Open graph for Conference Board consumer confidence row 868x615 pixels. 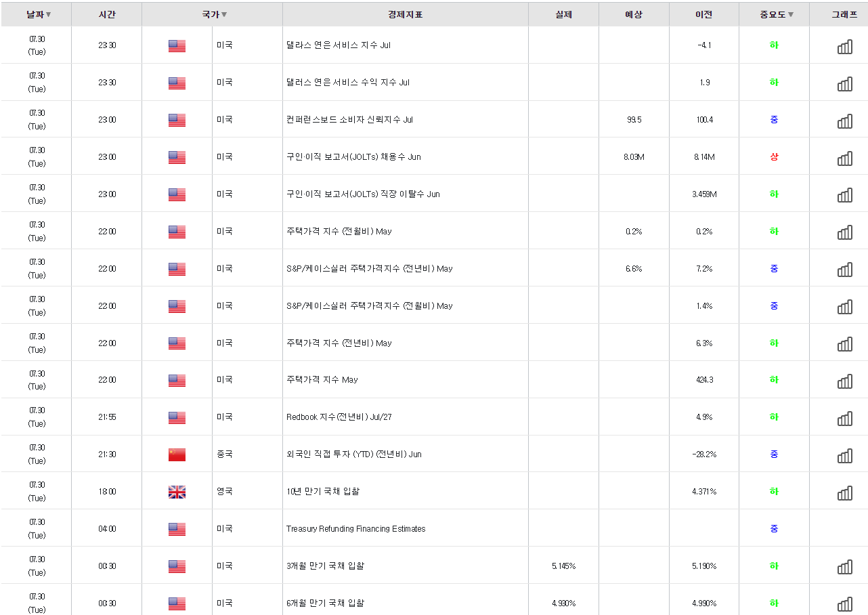coord(844,121)
